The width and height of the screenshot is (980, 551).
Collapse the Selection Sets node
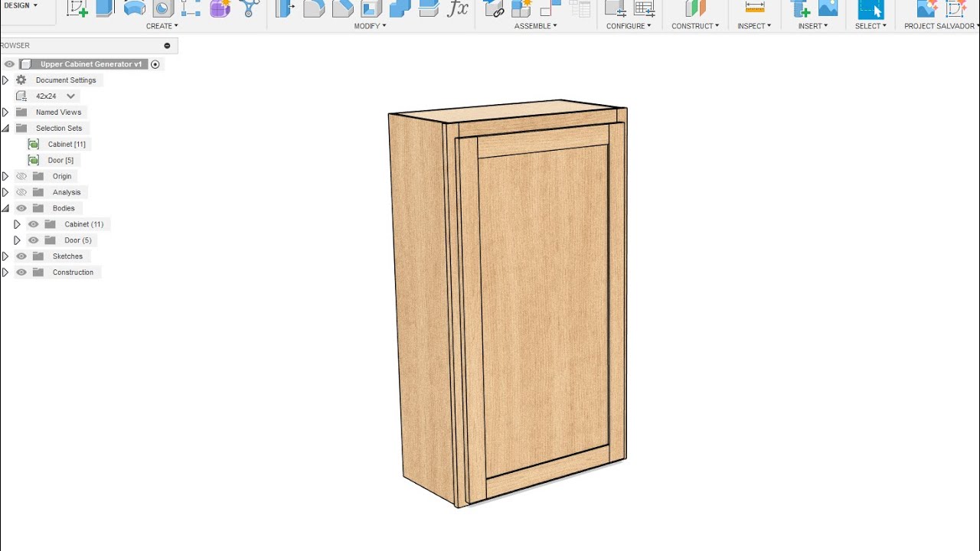5,129
